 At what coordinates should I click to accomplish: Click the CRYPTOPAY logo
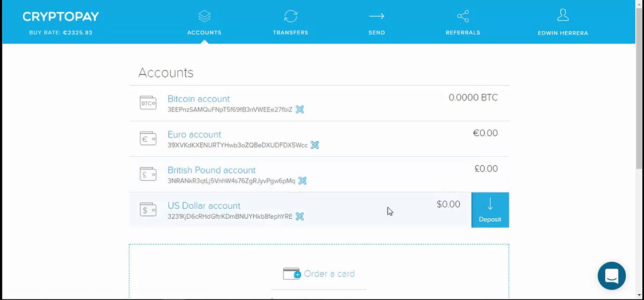[61, 17]
